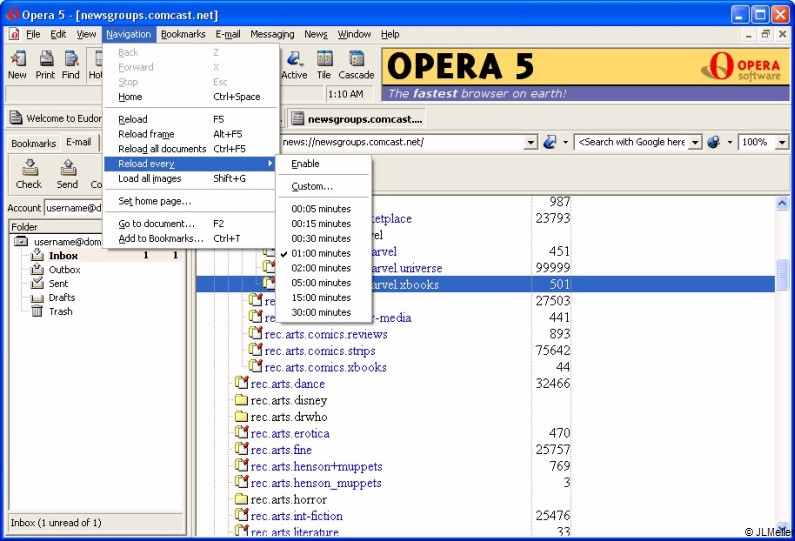Click the Go icon next to address bar
This screenshot has height=541, width=795.
pos(550,142)
